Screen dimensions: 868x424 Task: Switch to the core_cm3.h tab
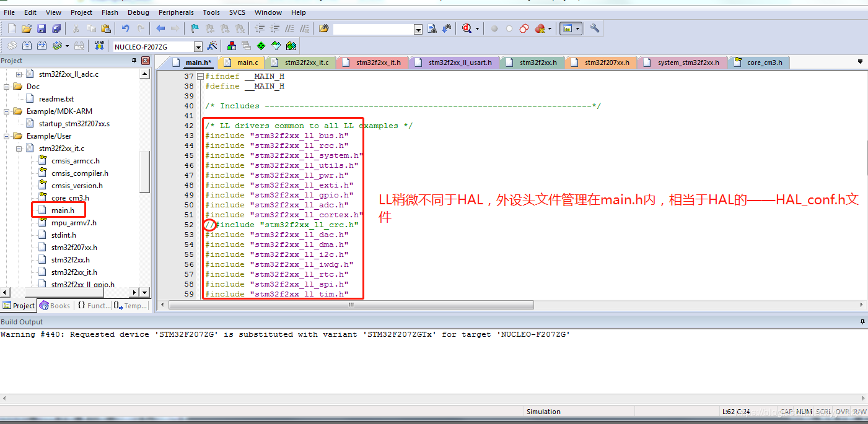[x=758, y=63]
